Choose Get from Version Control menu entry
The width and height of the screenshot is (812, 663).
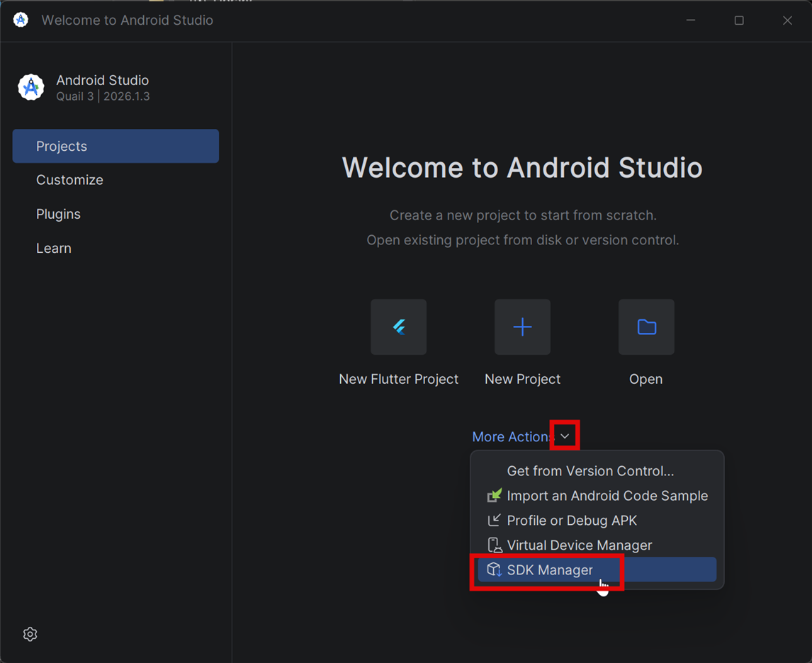[x=597, y=470]
